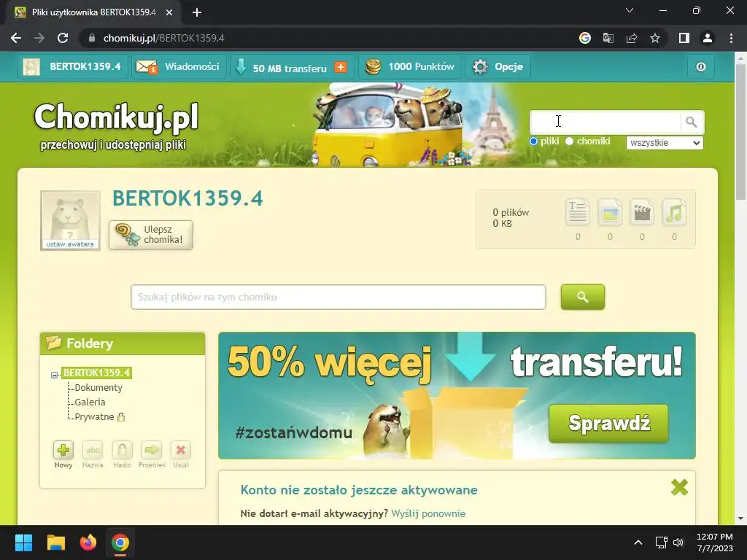Click the video clapperboard file-type icon
The height and width of the screenshot is (560, 747).
[642, 212]
